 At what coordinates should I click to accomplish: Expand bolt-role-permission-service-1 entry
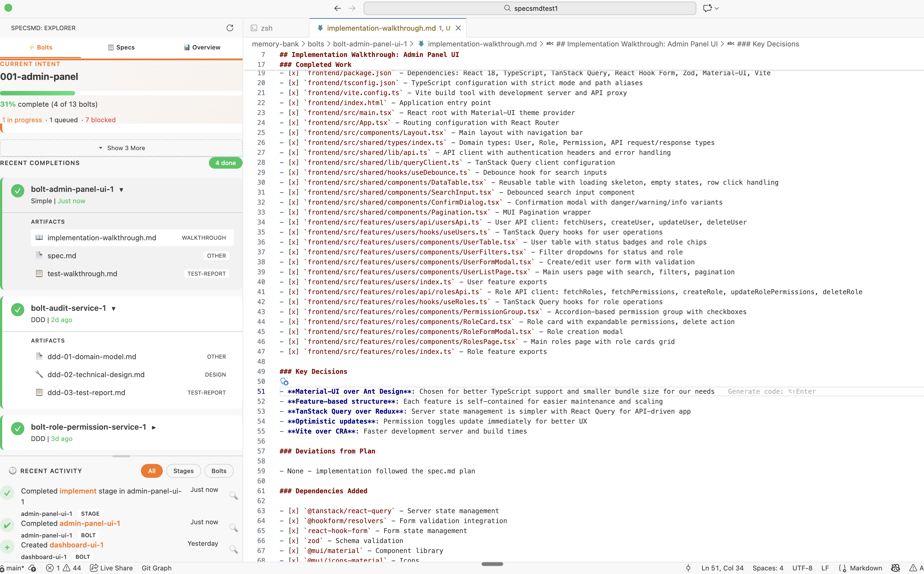[154, 427]
